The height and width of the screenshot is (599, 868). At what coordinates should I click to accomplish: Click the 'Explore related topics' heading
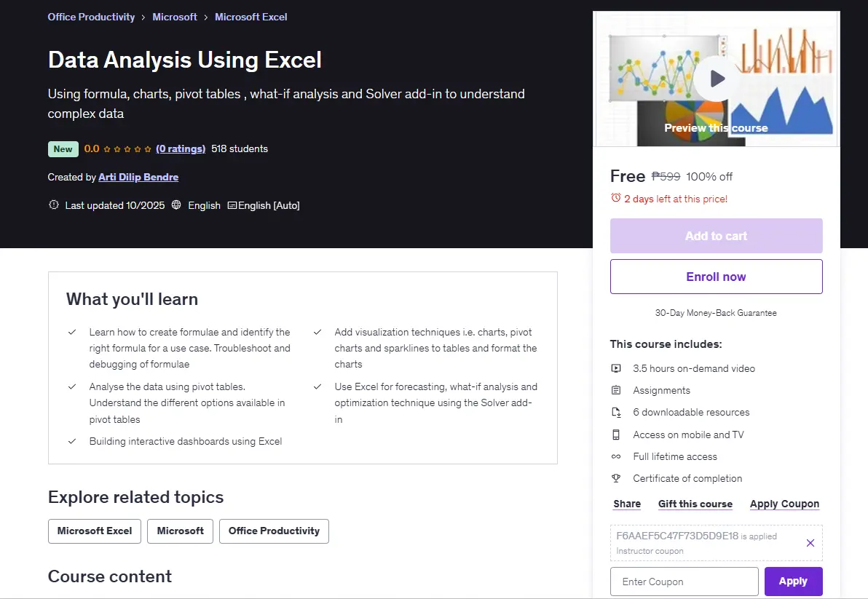[135, 497]
